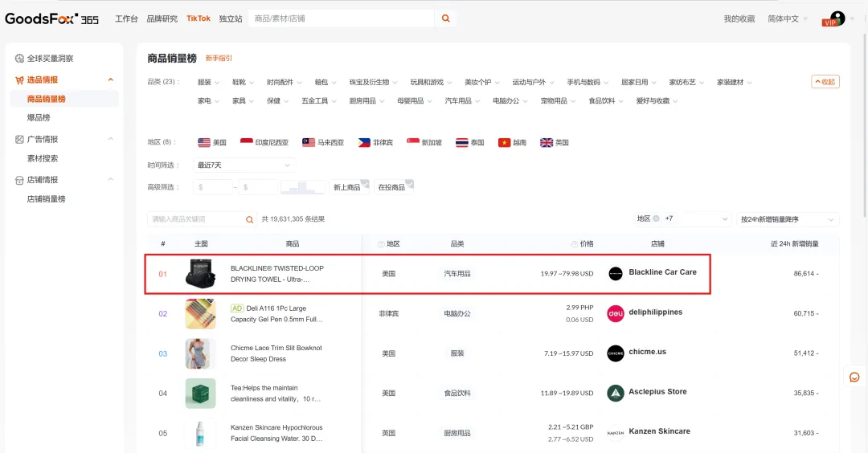Viewport: 868px width, 453px height.
Task: Clear the 地区 tag in the region filter
Action: coord(656,218)
